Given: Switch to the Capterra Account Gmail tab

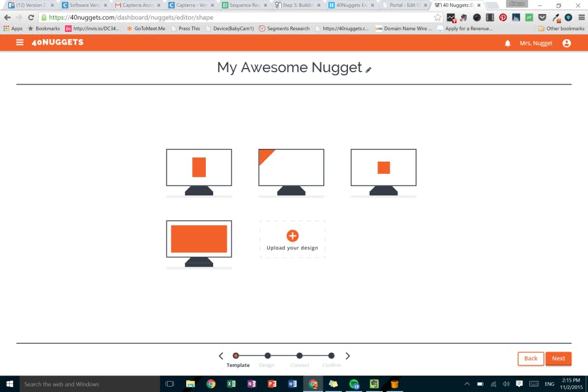Looking at the screenshot, I should 138,6.
